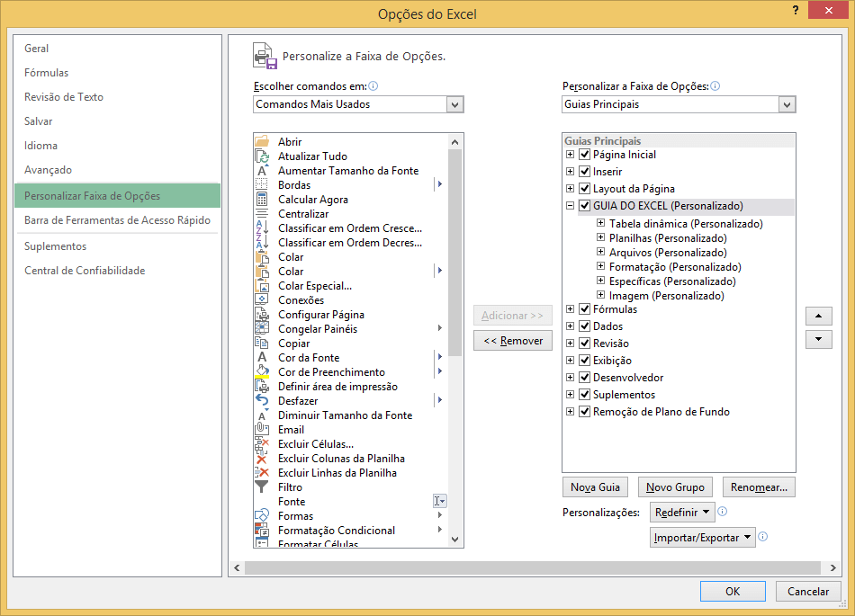Click the move up arrow button
This screenshot has width=855, height=616.
818,316
